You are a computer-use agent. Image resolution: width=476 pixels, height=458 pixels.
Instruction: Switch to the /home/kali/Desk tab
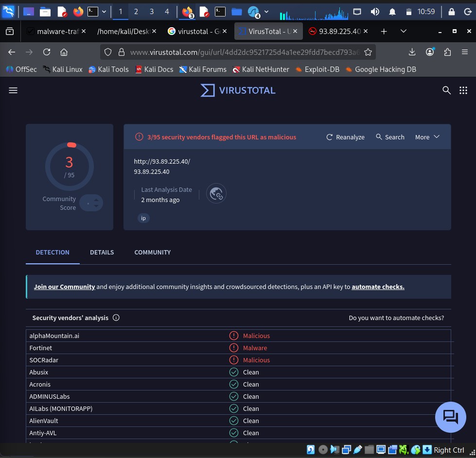click(126, 31)
